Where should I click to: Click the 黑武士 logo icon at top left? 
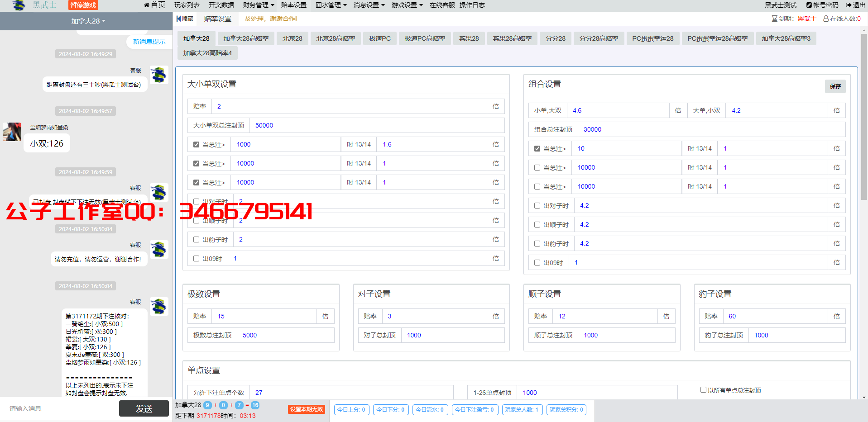click(x=19, y=5)
